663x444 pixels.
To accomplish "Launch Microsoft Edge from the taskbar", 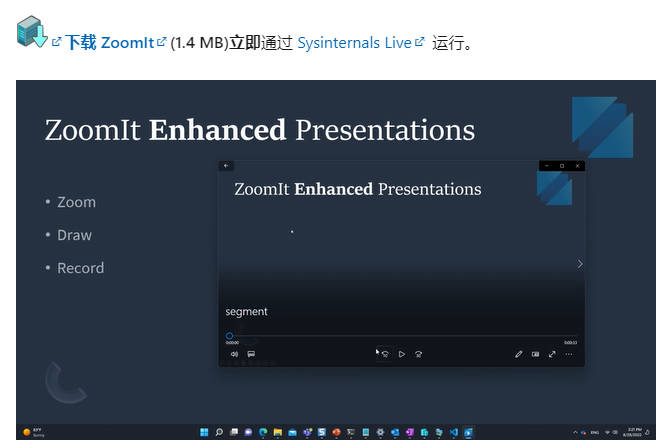I will [x=263, y=432].
